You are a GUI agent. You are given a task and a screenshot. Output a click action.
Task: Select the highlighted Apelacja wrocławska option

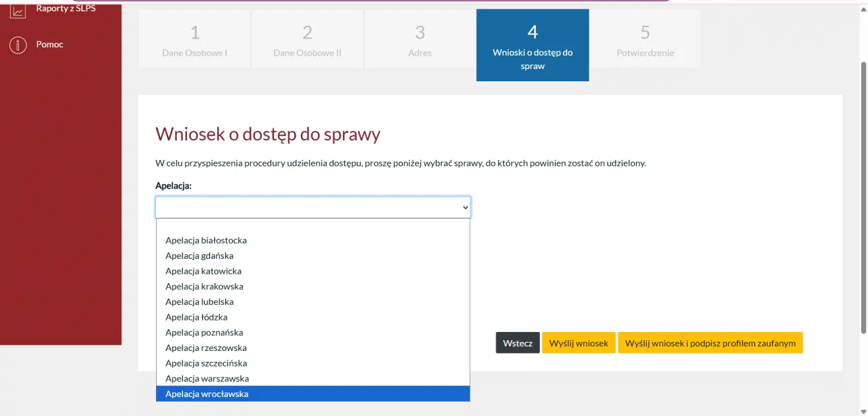[207, 394]
